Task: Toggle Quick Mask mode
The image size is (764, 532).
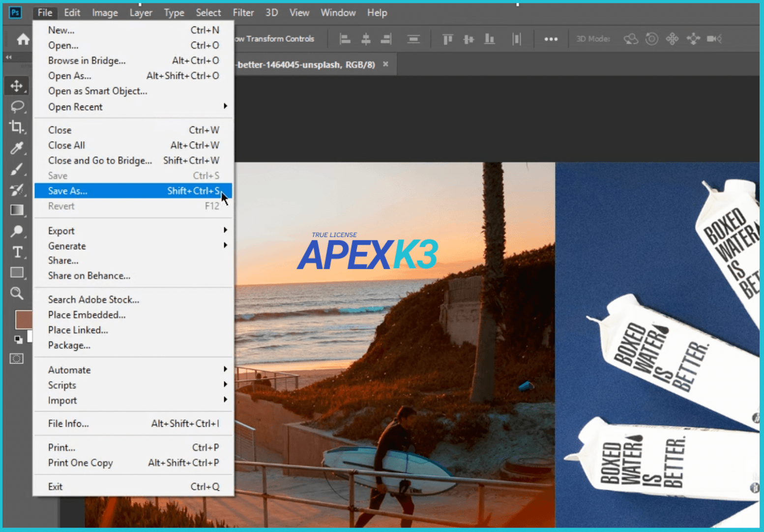Action: (x=17, y=358)
